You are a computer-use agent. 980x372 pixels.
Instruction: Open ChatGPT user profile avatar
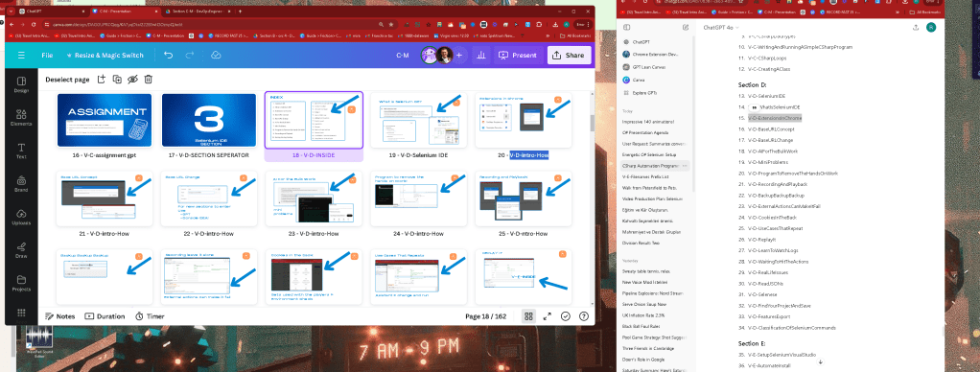click(931, 28)
